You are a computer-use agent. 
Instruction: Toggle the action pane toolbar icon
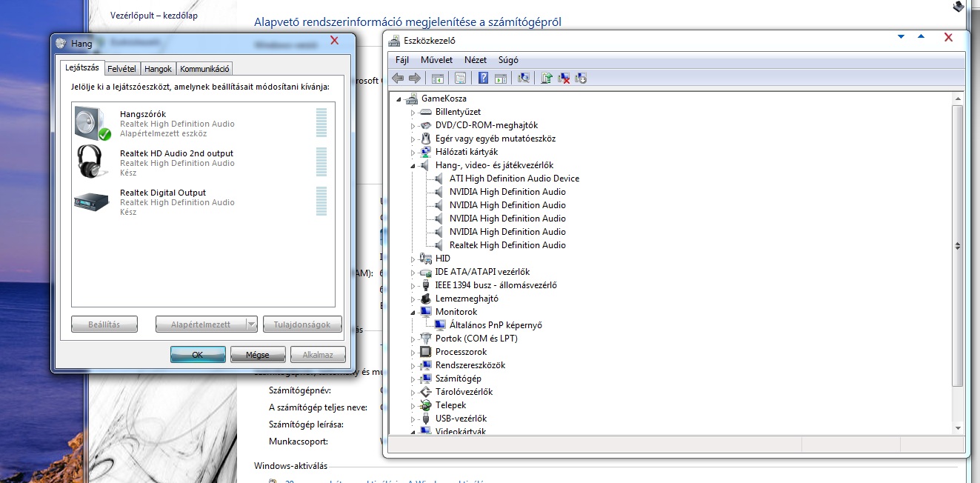(x=500, y=78)
